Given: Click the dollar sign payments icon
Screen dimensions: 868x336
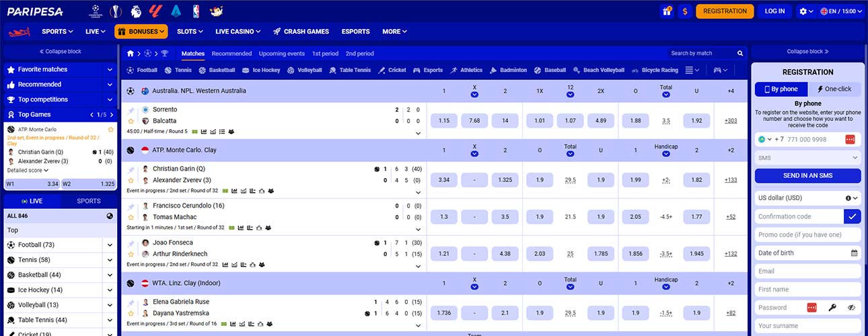Looking at the screenshot, I should pos(686,11).
